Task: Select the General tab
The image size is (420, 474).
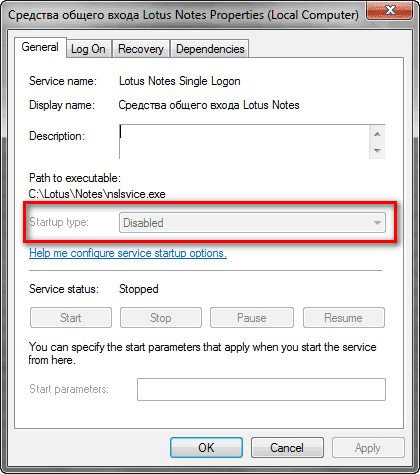Action: tap(40, 47)
